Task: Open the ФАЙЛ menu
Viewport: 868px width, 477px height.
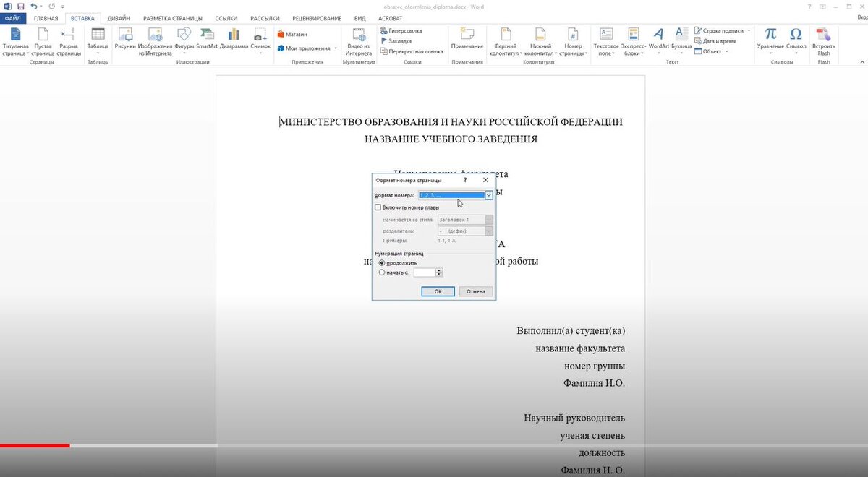Action: tap(12, 17)
